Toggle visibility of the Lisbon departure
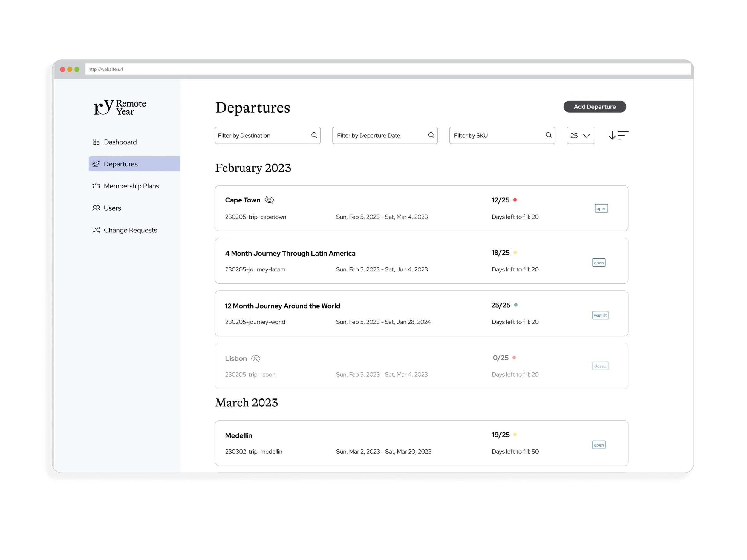The image size is (747, 560). pyautogui.click(x=256, y=358)
